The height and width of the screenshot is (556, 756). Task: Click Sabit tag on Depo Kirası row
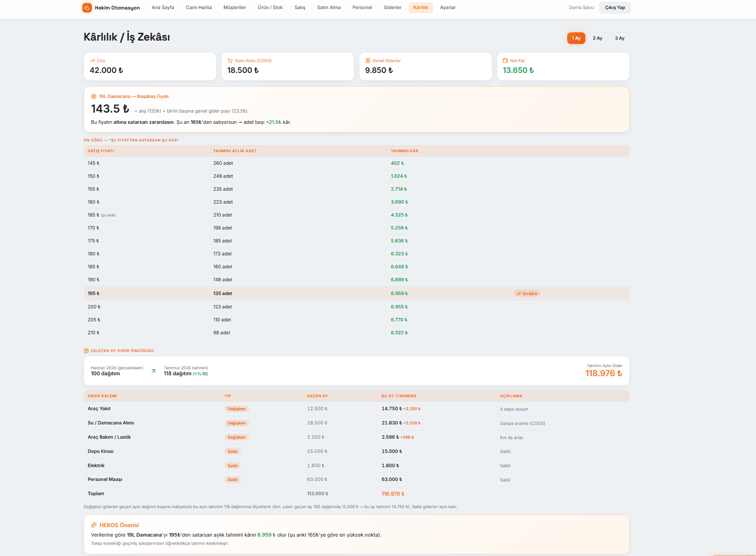point(233,452)
